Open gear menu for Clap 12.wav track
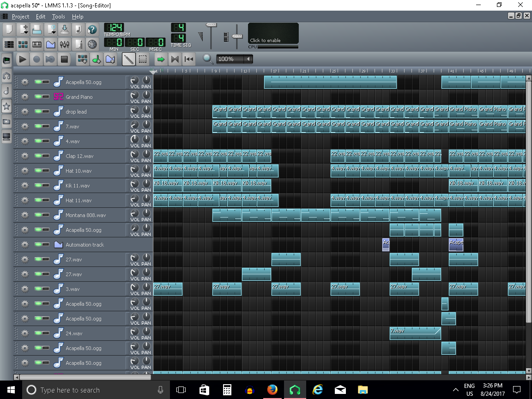The width and height of the screenshot is (532, 399). [x=25, y=156]
